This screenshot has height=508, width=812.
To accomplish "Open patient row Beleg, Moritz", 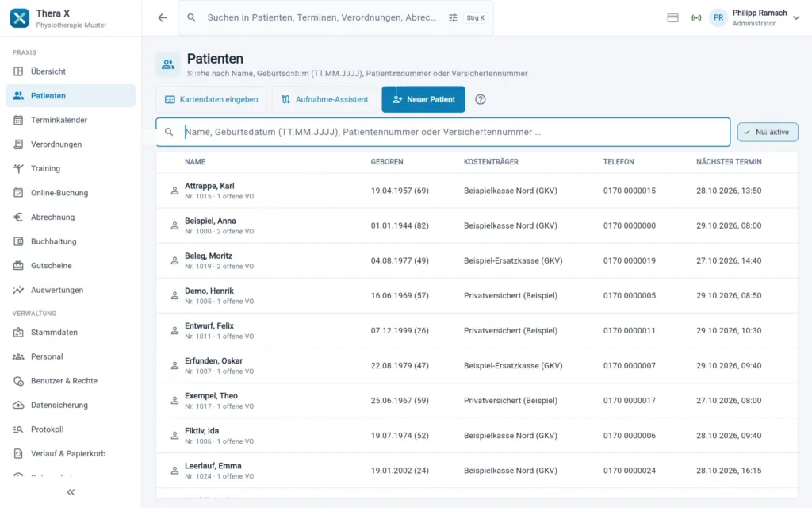I will coord(477,260).
